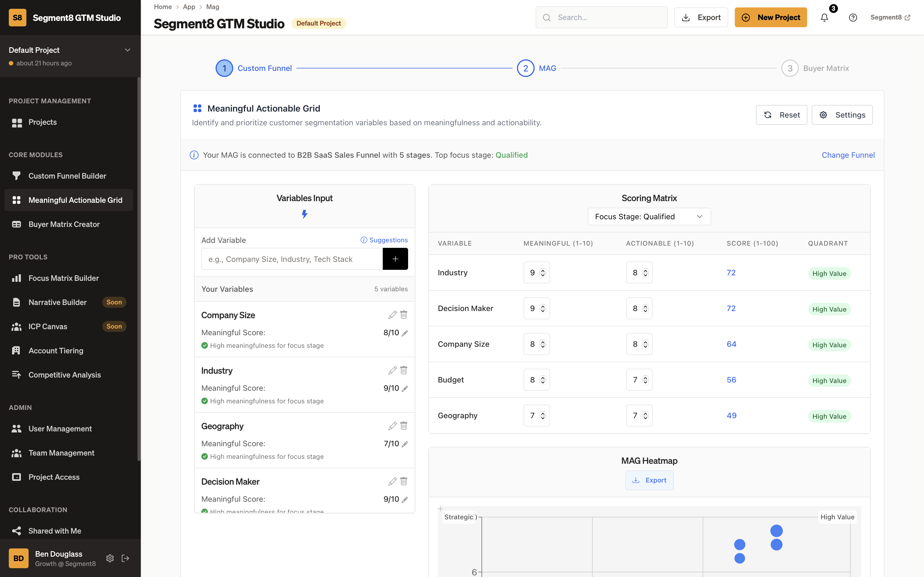Click the Budget actionable score stepper
924x577 pixels.
pos(645,380)
